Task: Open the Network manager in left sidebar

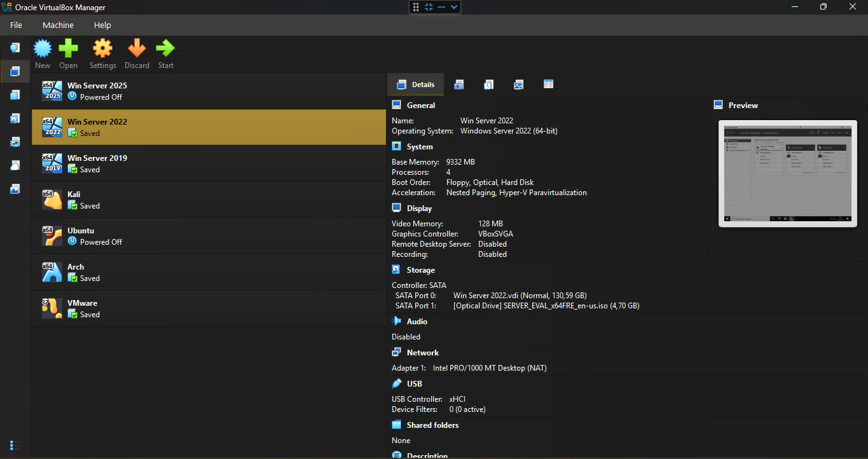Action: click(15, 142)
